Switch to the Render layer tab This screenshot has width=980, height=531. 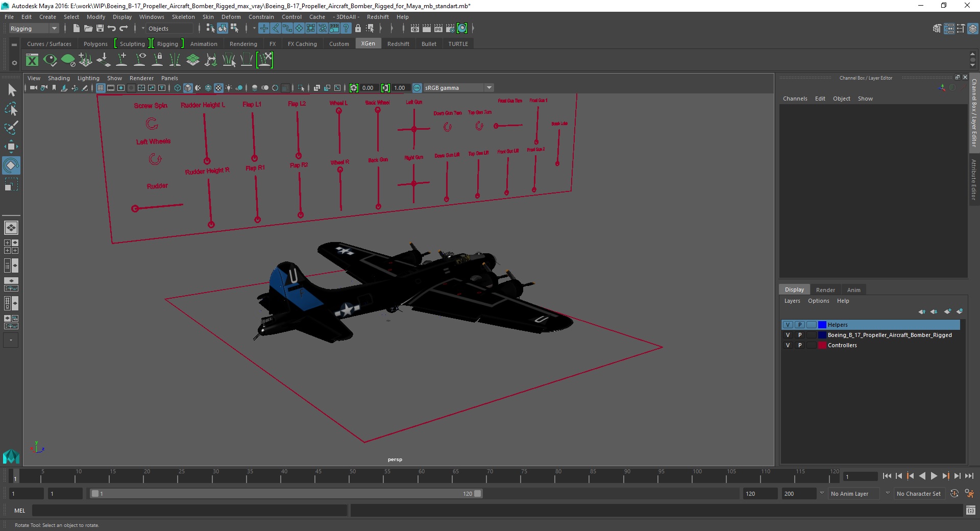coord(825,289)
